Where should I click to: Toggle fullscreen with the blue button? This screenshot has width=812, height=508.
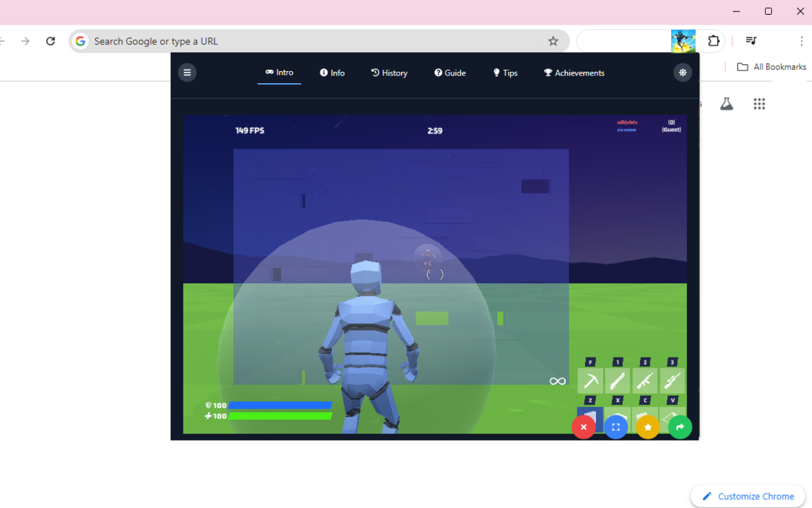coord(615,427)
